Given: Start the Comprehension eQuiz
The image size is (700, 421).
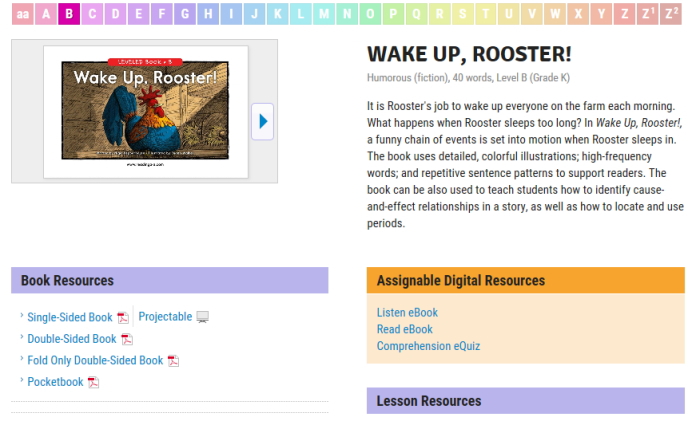Looking at the screenshot, I should tap(428, 347).
